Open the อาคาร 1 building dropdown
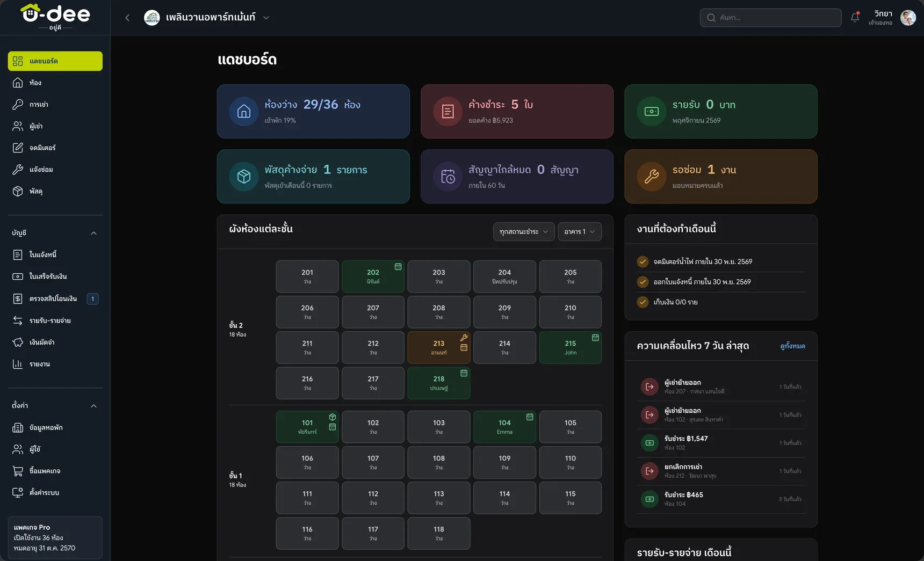The width and height of the screenshot is (924, 561). [x=580, y=232]
